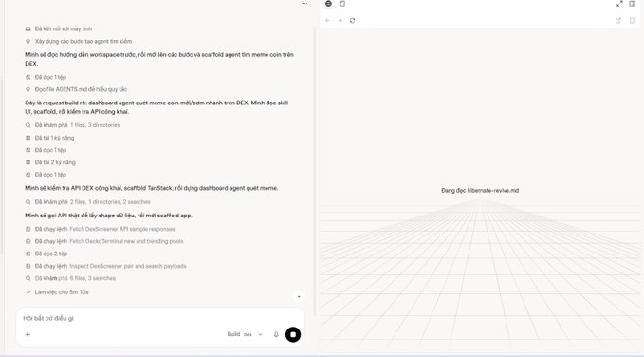The width and height of the screenshot is (644, 357).
Task: Toggle the side panel layout icon top-right
Action: pyautogui.click(x=632, y=4)
